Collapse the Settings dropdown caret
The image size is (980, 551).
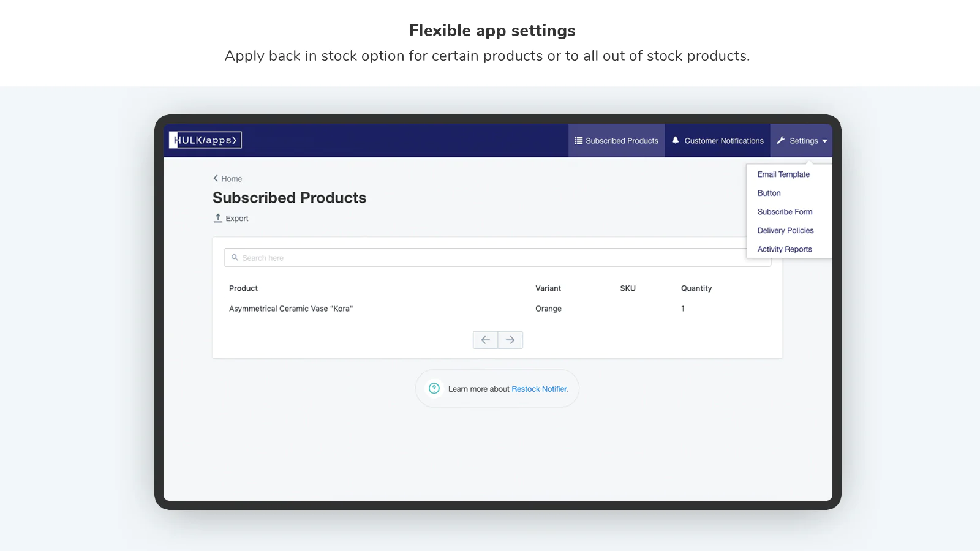pos(824,141)
